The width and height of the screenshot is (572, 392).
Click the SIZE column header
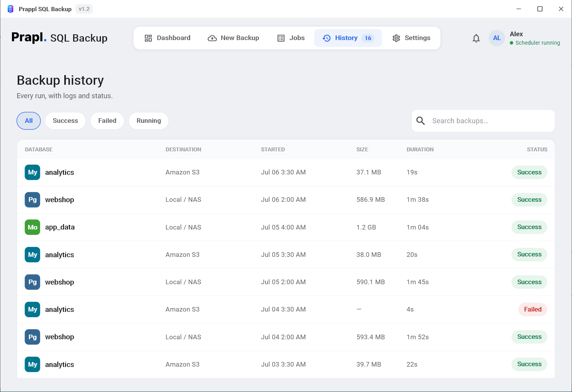[362, 149]
